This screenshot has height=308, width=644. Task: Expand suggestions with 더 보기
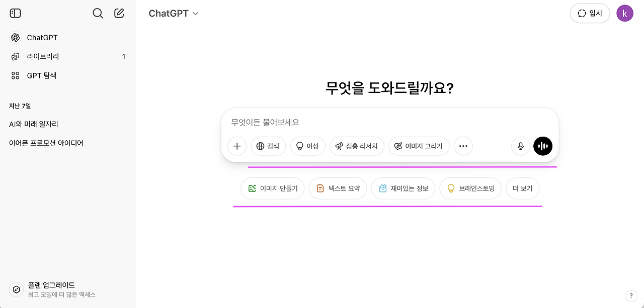(522, 188)
